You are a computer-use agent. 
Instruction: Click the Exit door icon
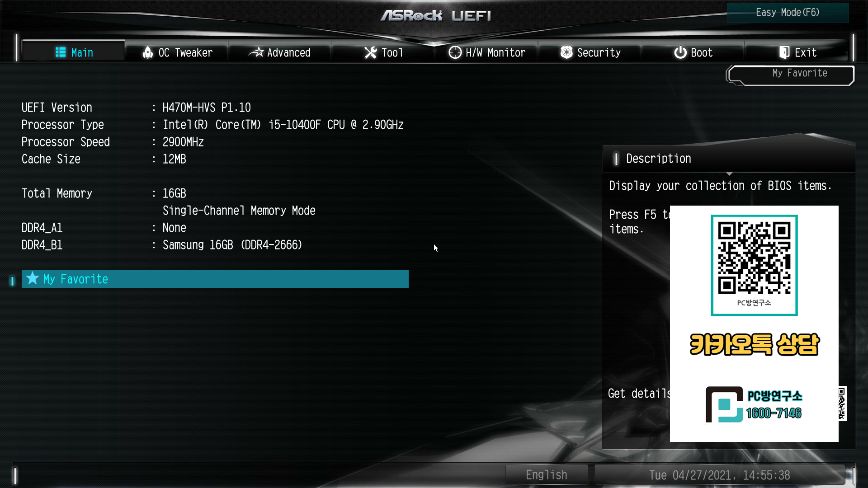click(x=784, y=52)
